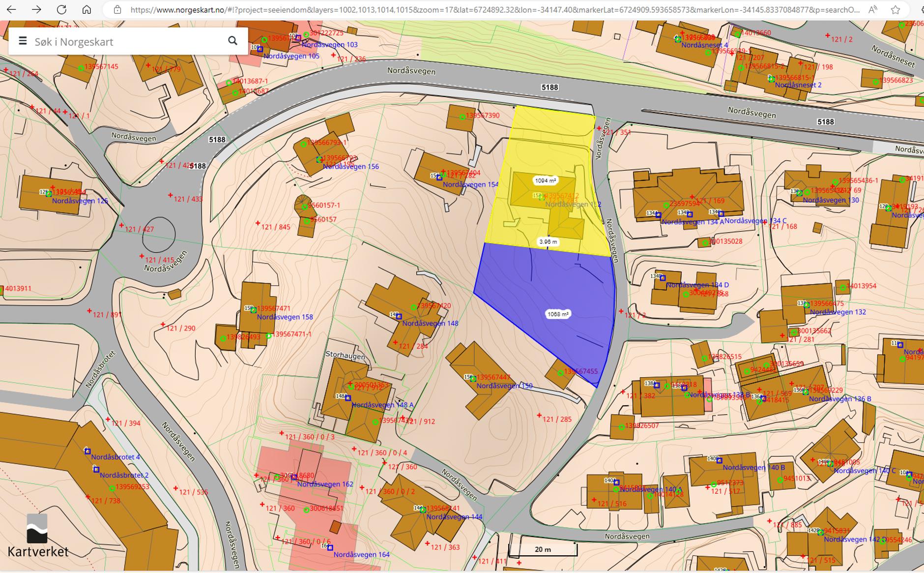Click the blue address marker for Nordåsbrotet 4

[87, 451]
